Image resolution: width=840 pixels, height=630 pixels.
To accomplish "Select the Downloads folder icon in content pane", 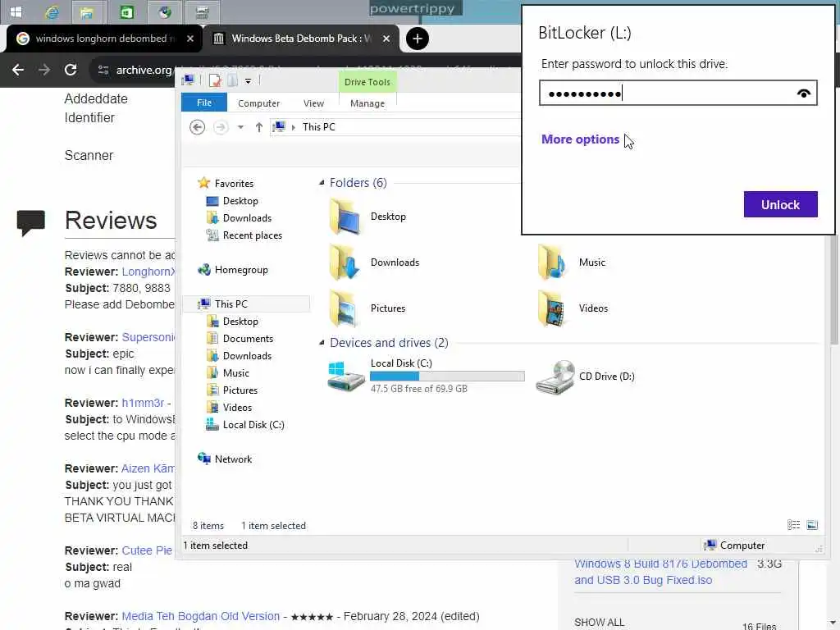I will (345, 262).
